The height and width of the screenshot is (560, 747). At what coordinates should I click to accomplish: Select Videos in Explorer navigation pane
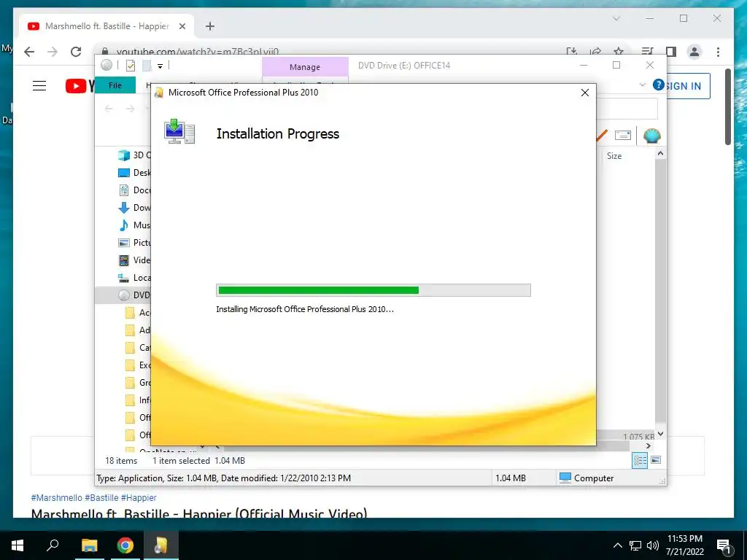(x=133, y=260)
